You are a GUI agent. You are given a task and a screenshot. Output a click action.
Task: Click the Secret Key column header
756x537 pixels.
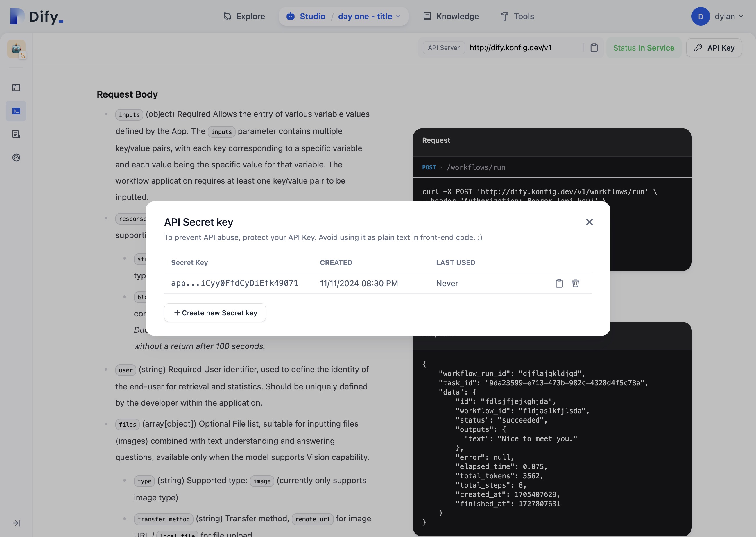tap(189, 263)
